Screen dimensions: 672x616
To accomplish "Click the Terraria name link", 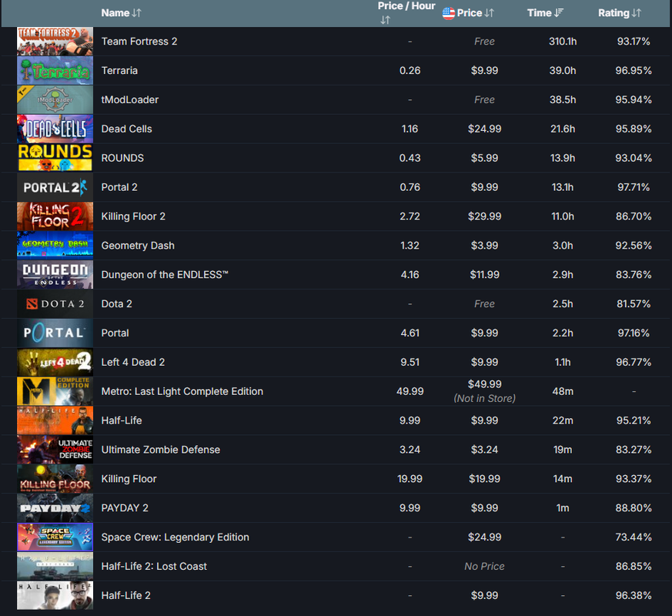I will [x=119, y=70].
